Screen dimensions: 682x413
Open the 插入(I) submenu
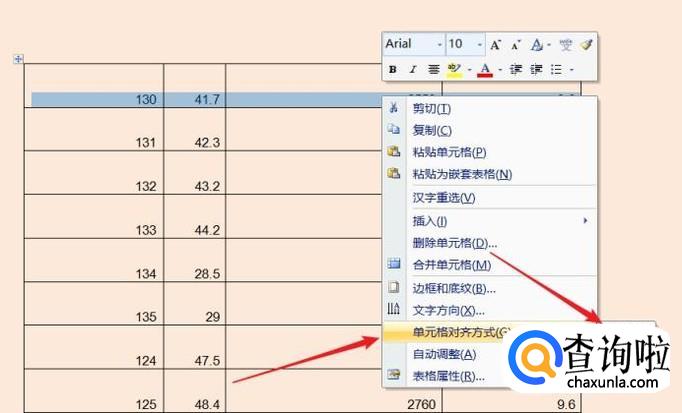pos(490,221)
